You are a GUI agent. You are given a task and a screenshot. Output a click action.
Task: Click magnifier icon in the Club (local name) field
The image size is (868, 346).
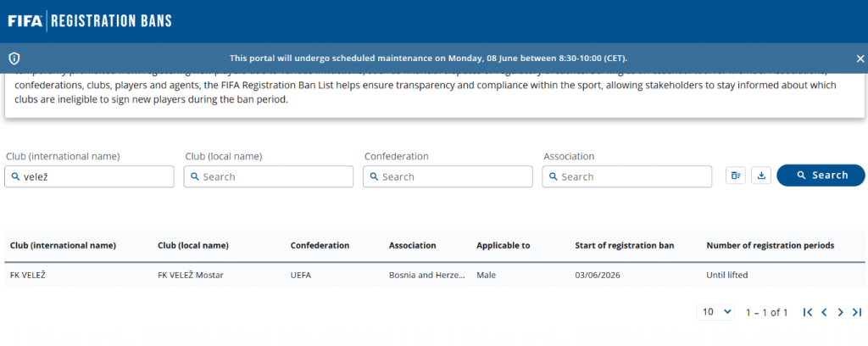coord(194,176)
